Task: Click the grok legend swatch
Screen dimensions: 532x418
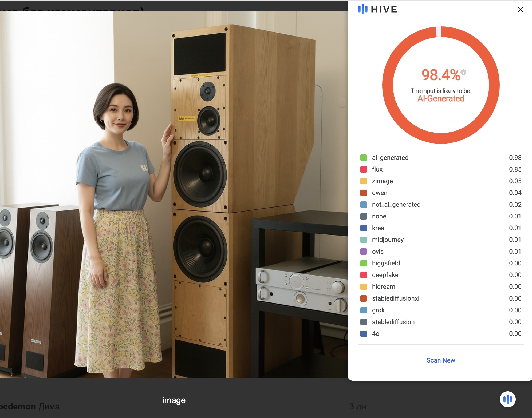Action: point(363,310)
